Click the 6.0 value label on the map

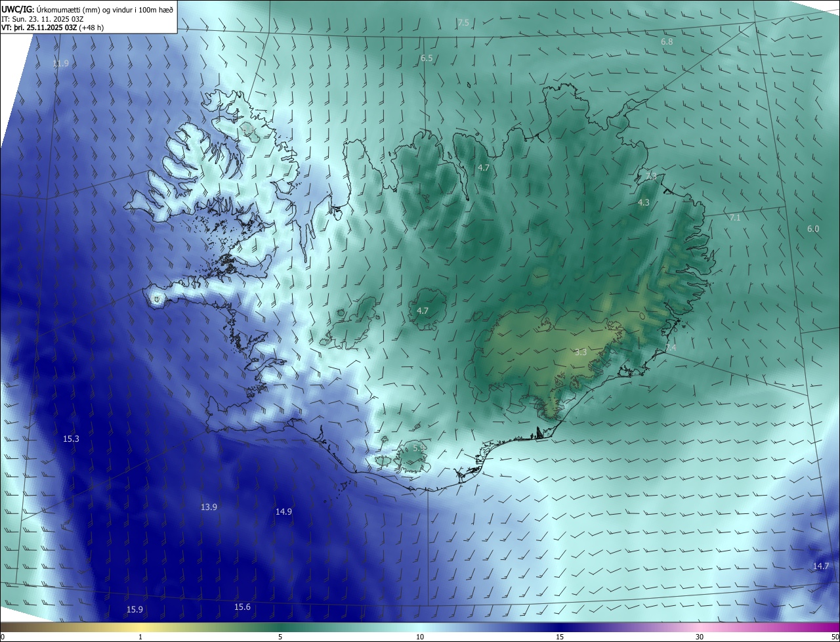pyautogui.click(x=813, y=229)
